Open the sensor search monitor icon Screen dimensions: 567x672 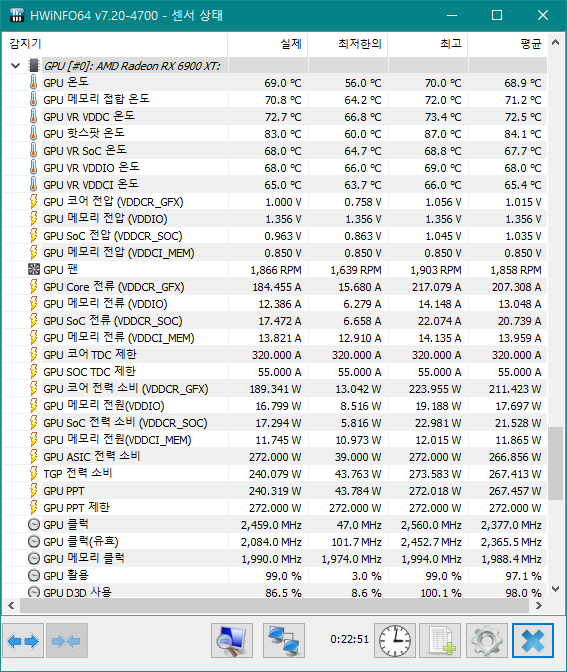(x=232, y=641)
